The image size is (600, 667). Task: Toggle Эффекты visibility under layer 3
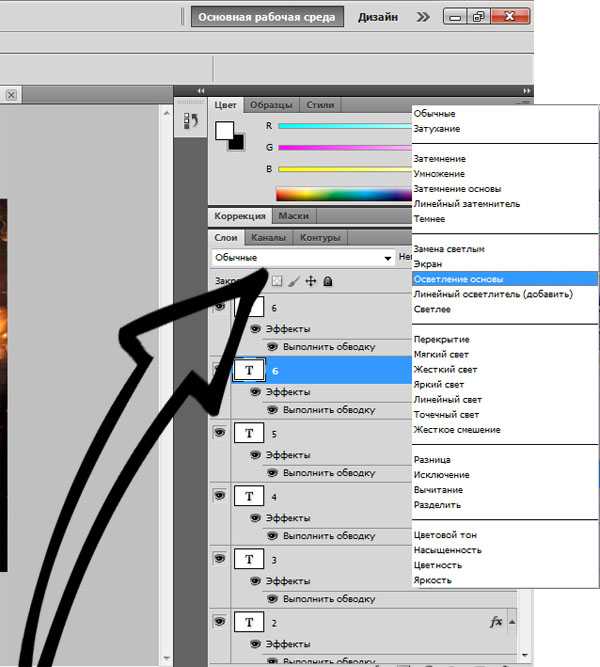pyautogui.click(x=255, y=581)
